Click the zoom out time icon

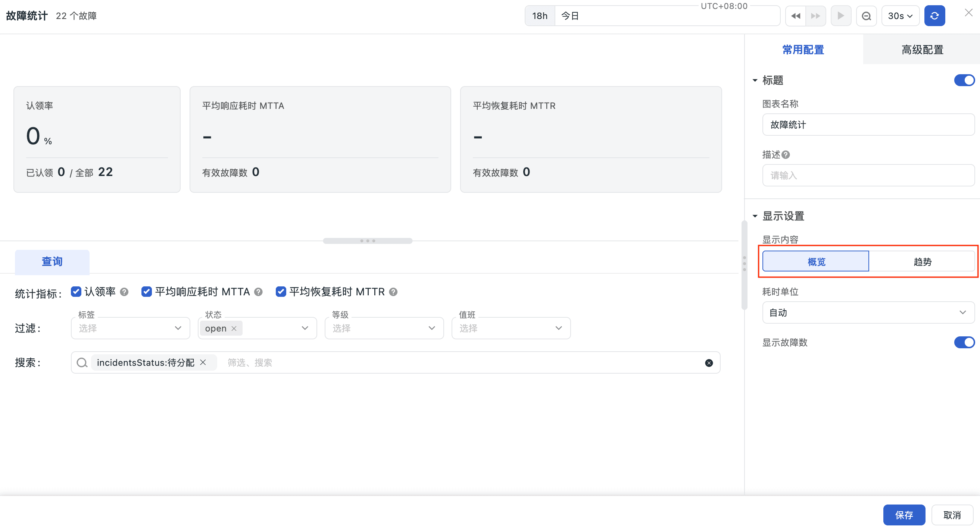866,16
